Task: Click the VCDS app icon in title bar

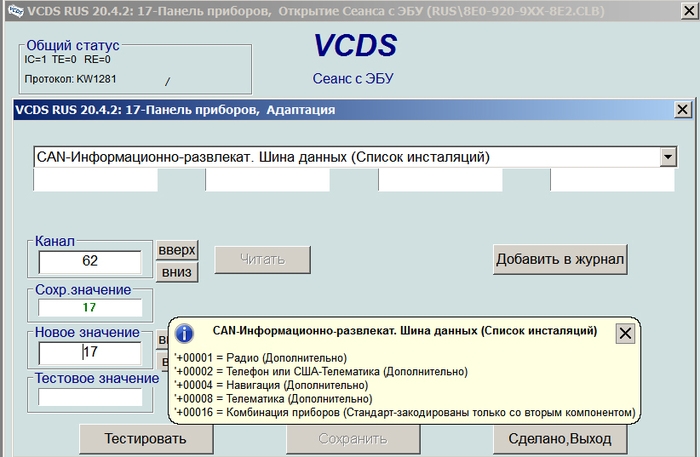Action: (15, 11)
